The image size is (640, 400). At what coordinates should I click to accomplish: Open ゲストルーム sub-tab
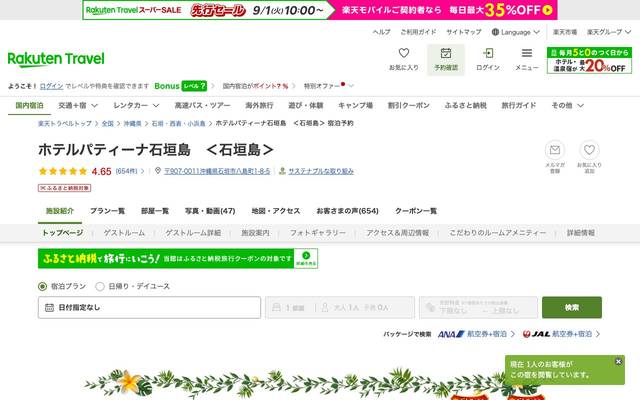(x=124, y=233)
